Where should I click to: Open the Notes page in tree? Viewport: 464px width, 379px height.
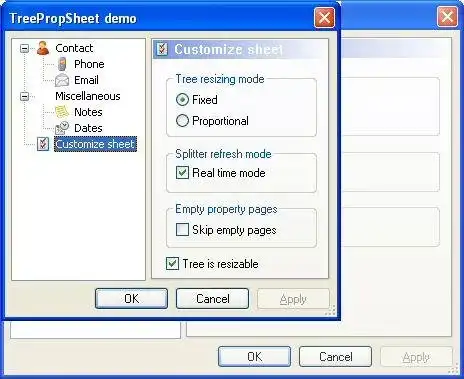[x=88, y=112]
